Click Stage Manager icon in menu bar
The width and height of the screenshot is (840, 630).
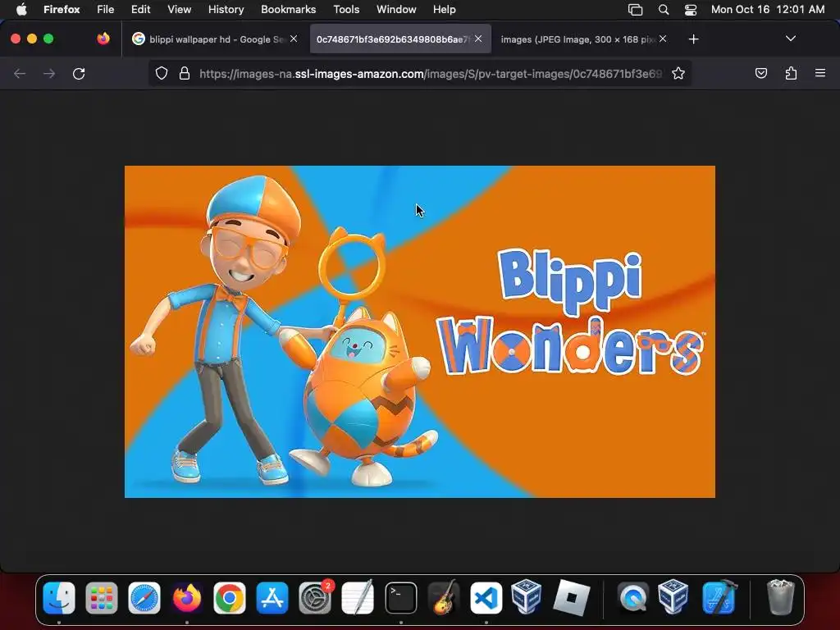635,10
